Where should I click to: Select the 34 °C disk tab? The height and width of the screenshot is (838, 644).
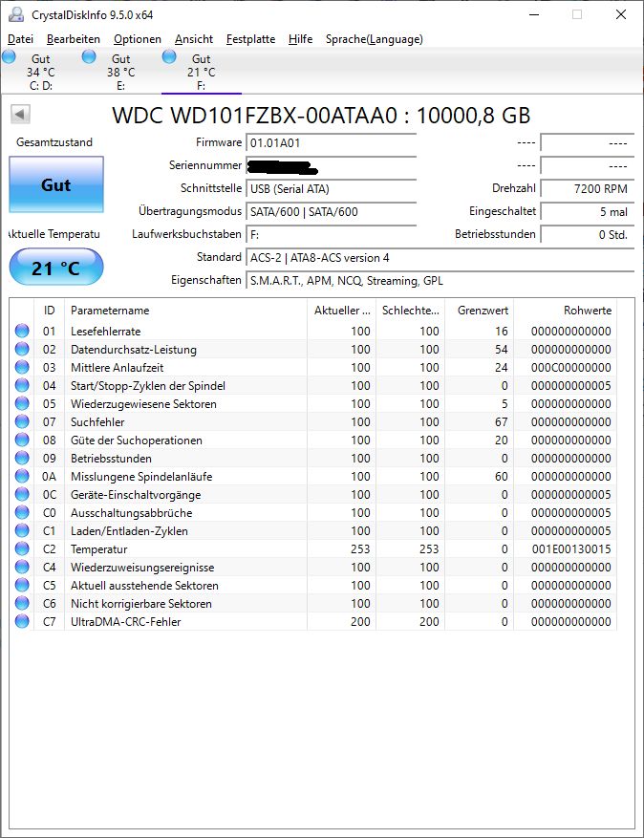(41, 72)
